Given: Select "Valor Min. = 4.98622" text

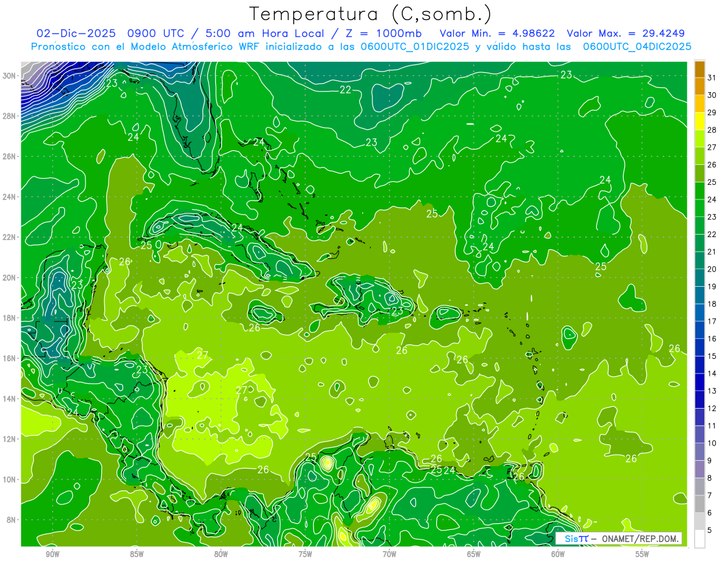Looking at the screenshot, I should [496, 33].
